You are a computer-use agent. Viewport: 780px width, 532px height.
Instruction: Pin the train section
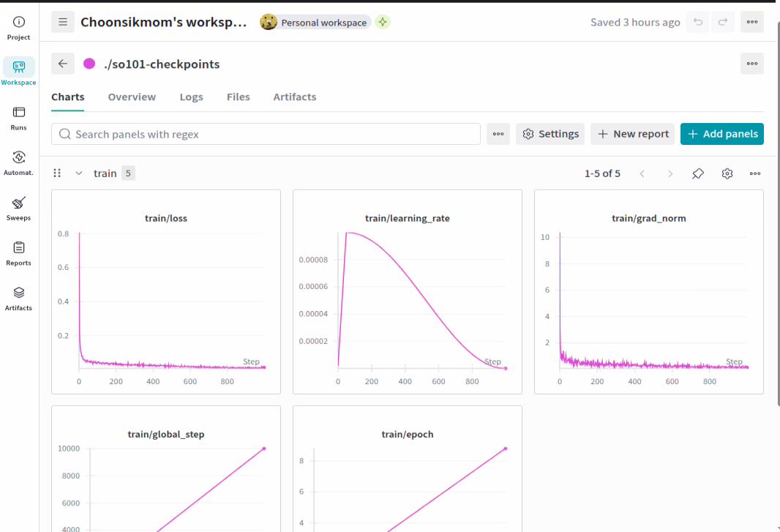pos(698,173)
